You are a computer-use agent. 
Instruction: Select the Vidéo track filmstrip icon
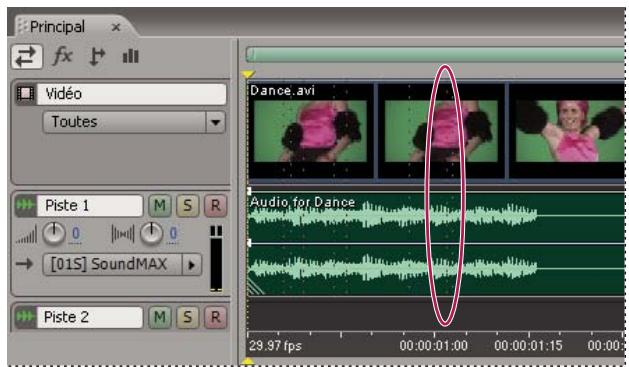(x=25, y=94)
